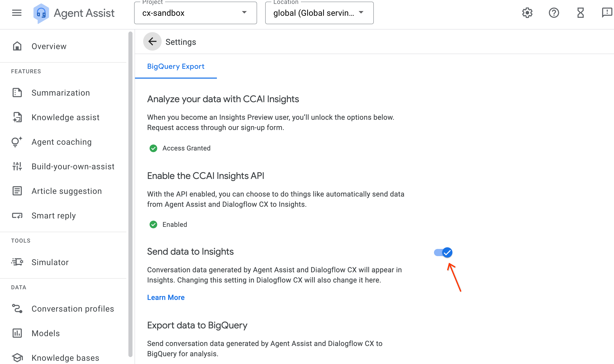Click the Learn More link
This screenshot has width=614, height=364.
tap(166, 297)
